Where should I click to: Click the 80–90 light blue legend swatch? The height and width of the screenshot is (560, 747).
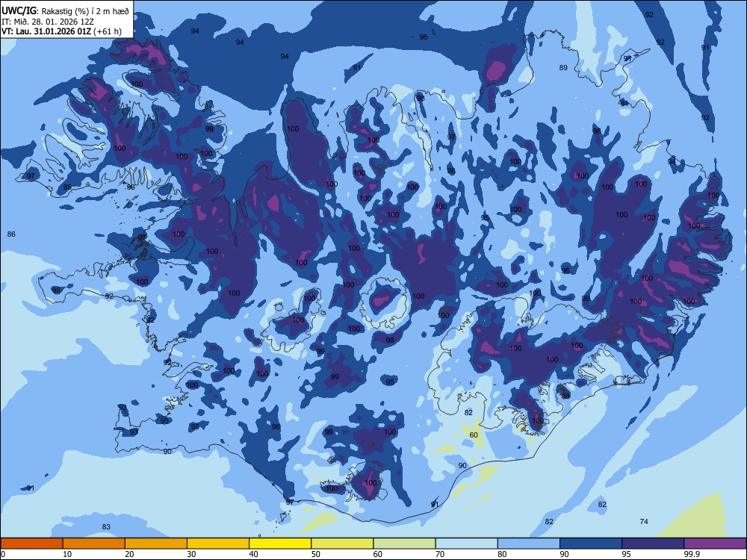pyautogui.click(x=529, y=544)
